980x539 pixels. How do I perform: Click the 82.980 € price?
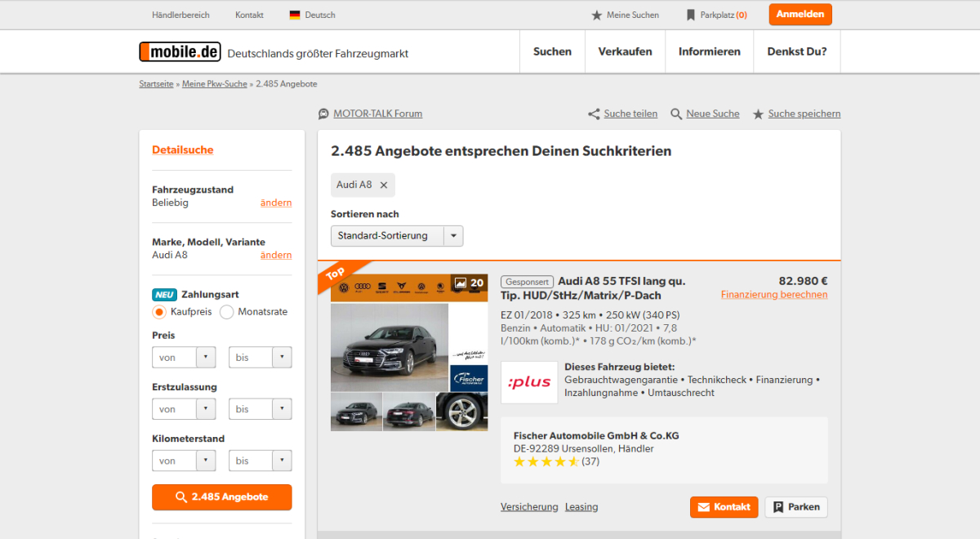803,281
